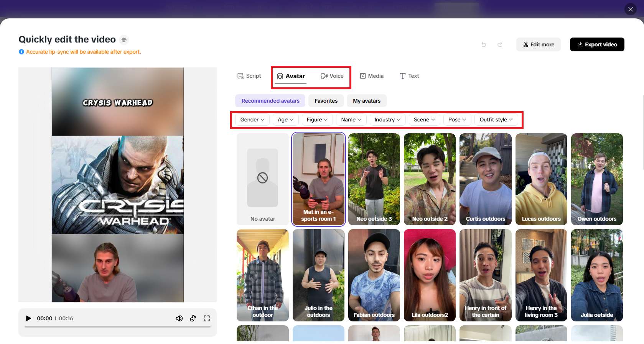Show the Favorites avatars list
644x344 pixels.
coord(326,101)
